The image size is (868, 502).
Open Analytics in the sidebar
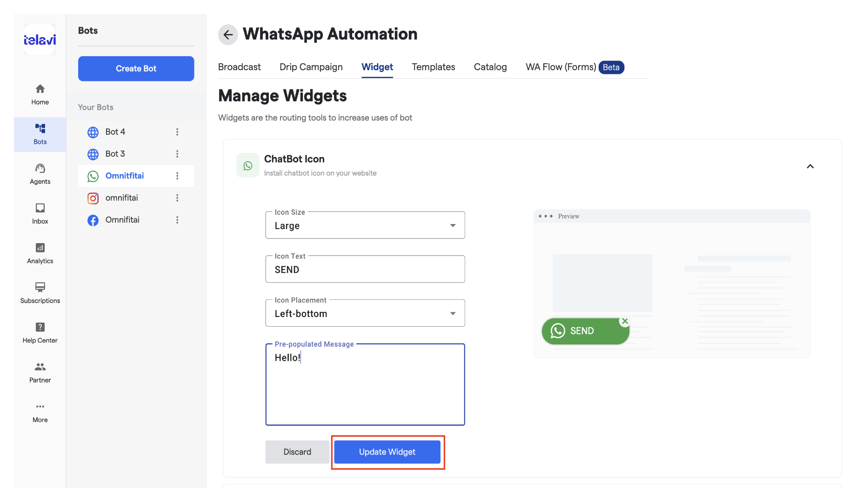pyautogui.click(x=40, y=254)
